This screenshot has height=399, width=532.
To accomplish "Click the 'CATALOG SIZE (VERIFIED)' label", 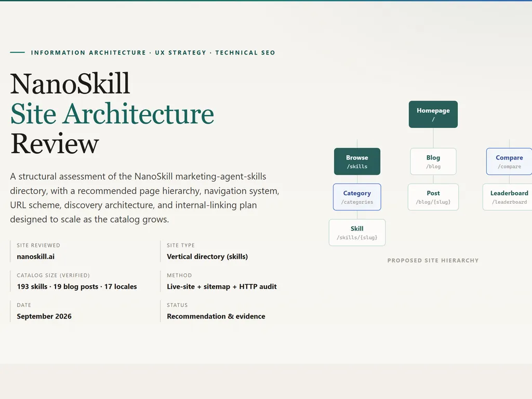I will (54, 275).
